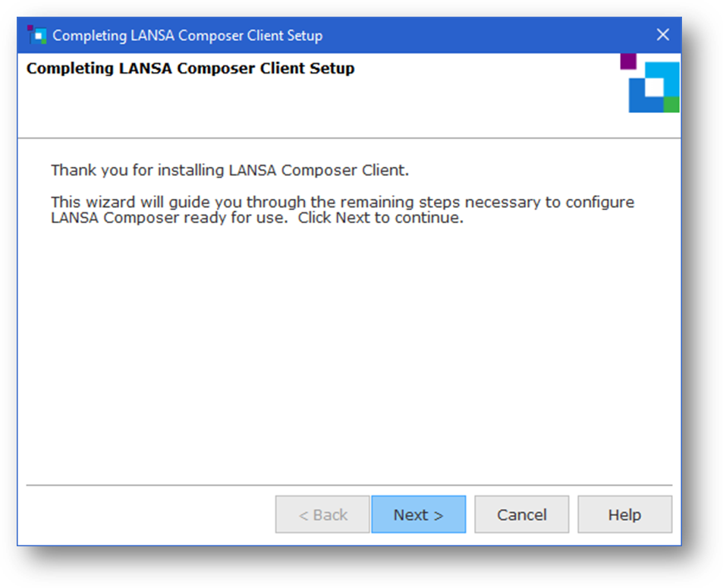Click the "Thank you for installing" message

pos(230,170)
